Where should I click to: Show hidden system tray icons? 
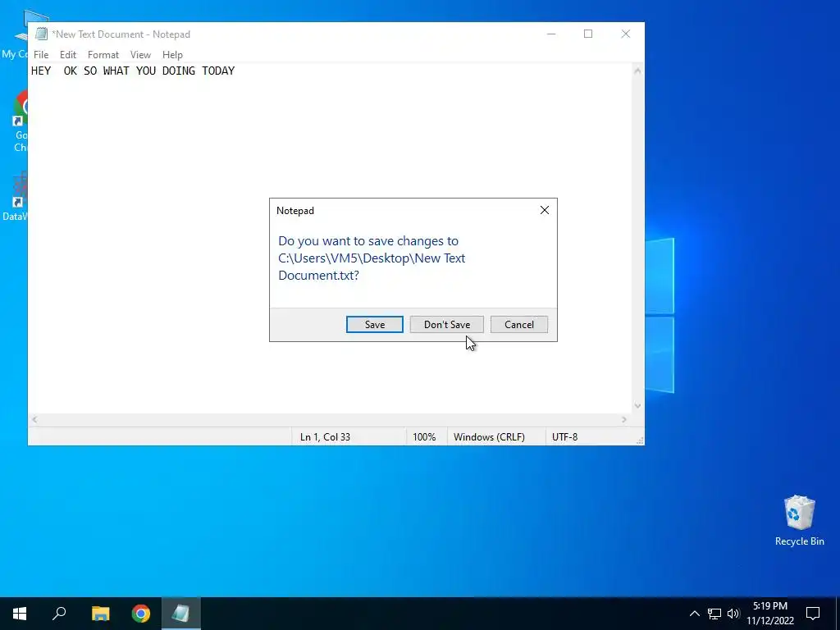694,614
